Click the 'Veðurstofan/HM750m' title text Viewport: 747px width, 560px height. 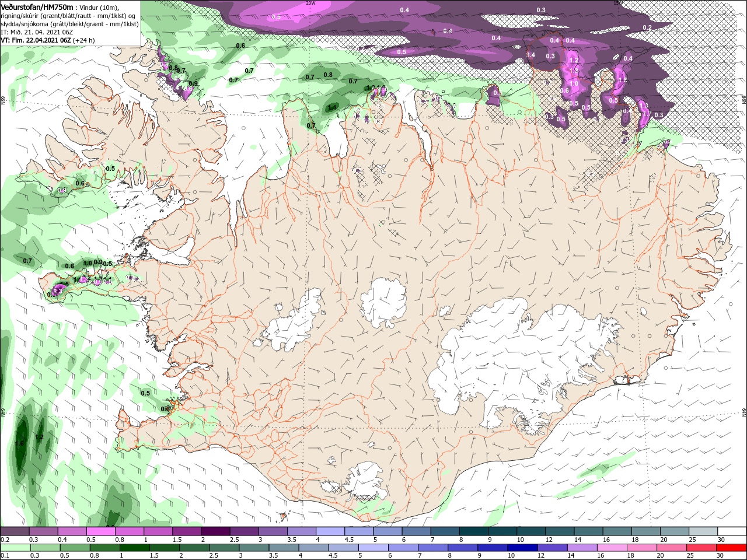[x=37, y=7]
